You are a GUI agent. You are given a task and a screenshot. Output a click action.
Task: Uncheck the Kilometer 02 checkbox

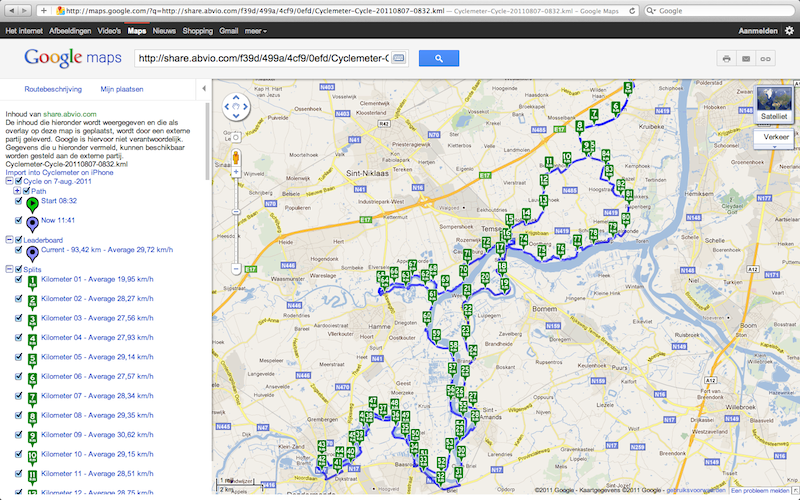pyautogui.click(x=18, y=298)
